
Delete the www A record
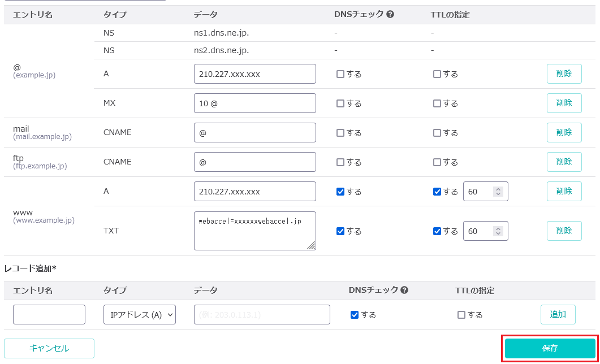pyautogui.click(x=564, y=191)
